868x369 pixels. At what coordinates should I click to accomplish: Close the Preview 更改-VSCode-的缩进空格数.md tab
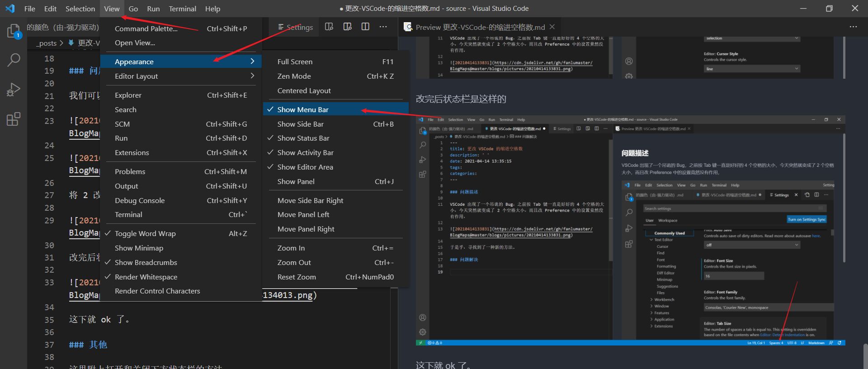point(552,27)
